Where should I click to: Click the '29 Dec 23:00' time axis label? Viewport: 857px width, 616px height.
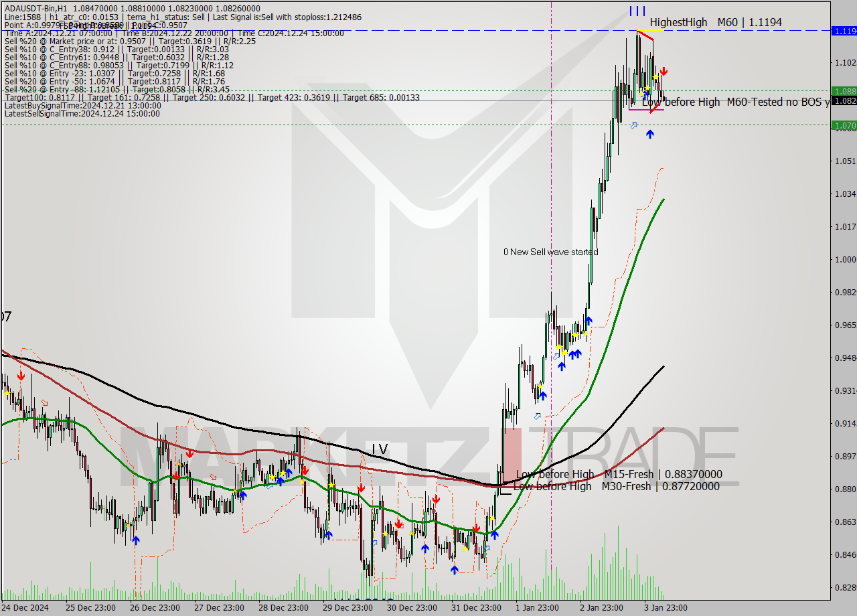(347, 608)
